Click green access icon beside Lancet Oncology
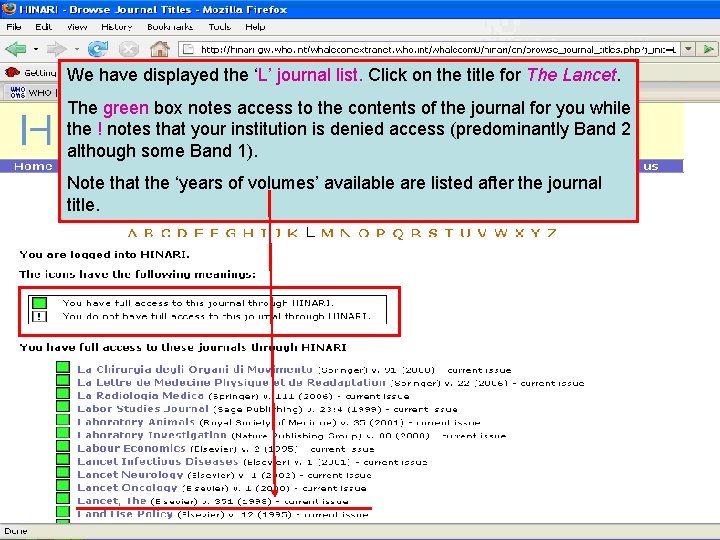Viewport: 720px width, 540px height. click(x=63, y=485)
